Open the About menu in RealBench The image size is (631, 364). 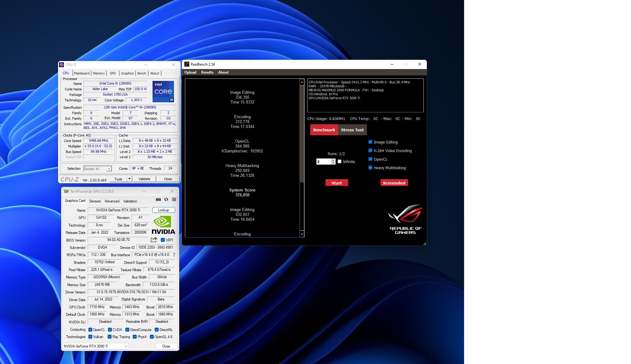click(x=223, y=72)
